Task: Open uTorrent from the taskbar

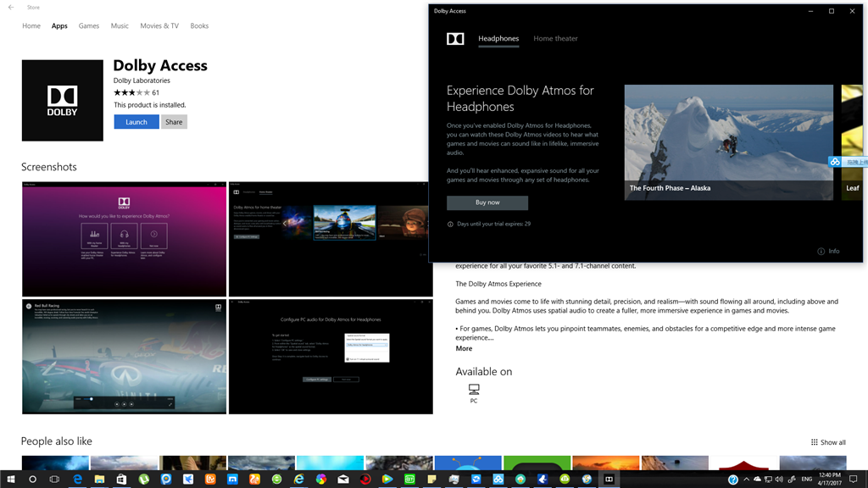Action: tap(144, 480)
